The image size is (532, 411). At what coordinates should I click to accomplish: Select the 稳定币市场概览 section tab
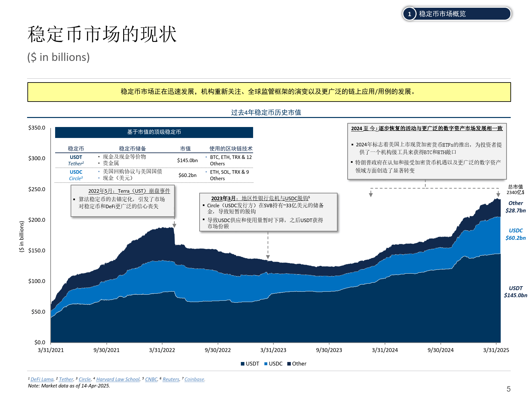[x=442, y=14]
